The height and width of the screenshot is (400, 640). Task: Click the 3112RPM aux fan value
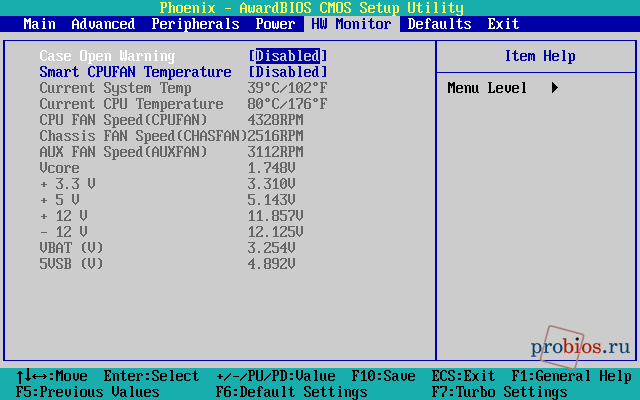pyautogui.click(x=276, y=152)
